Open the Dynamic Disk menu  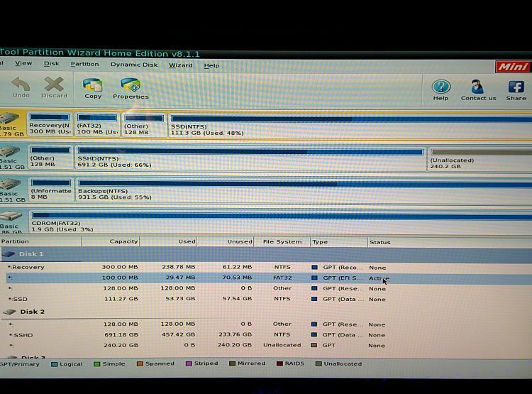[134, 65]
